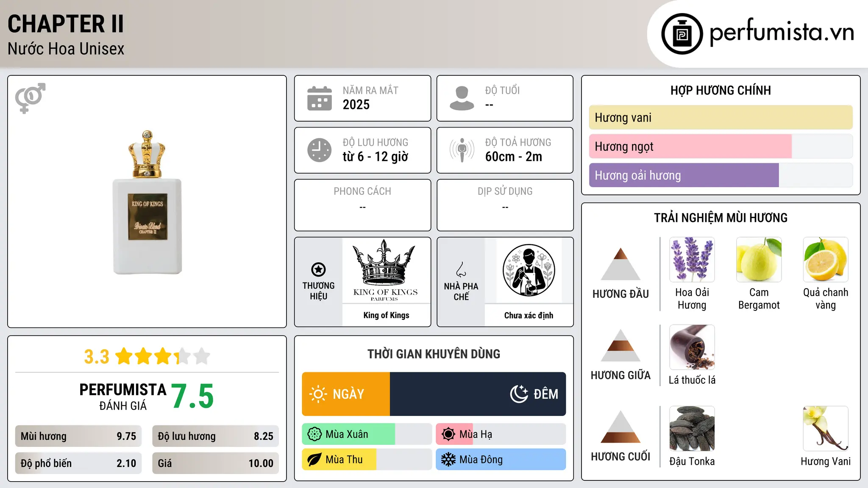Click the perfumista.vn perfume bottle logo icon
Viewport: 868px width, 488px height.
click(682, 34)
